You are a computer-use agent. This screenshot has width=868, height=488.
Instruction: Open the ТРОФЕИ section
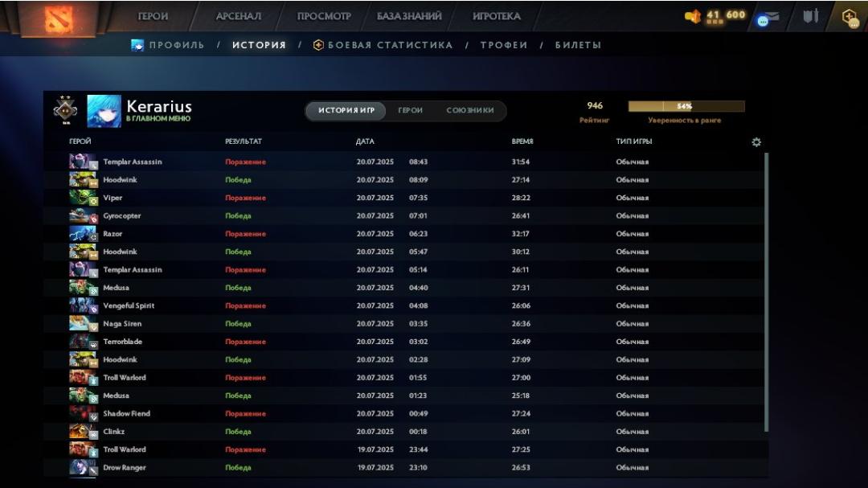click(504, 45)
